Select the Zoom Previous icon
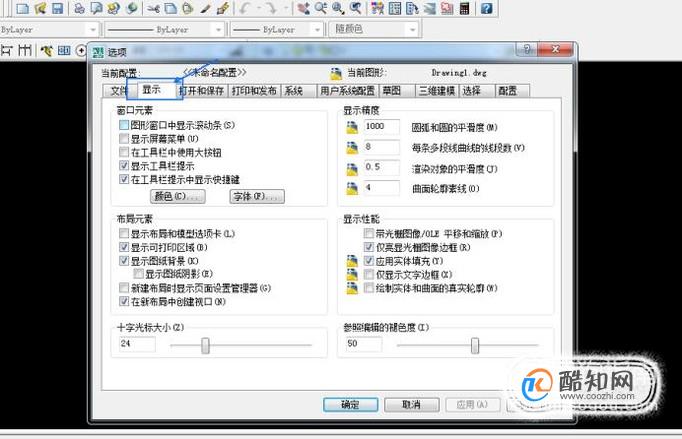This screenshot has width=682, height=439. click(x=355, y=8)
